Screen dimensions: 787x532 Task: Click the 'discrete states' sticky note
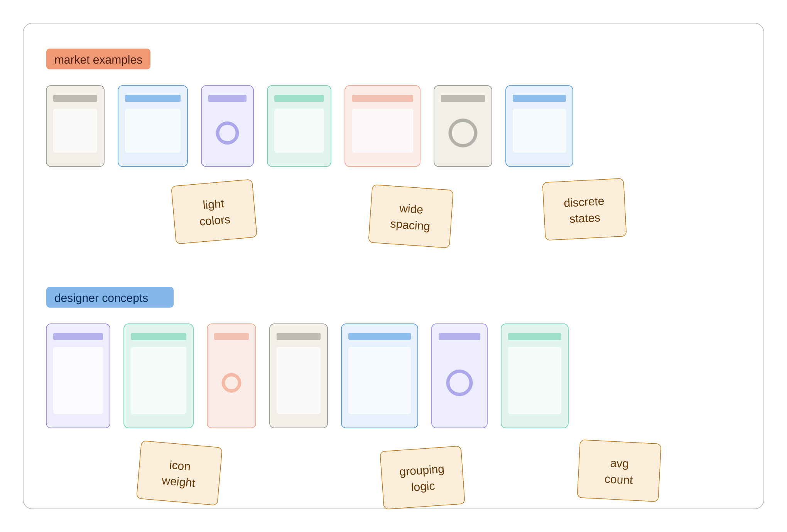[x=584, y=209]
